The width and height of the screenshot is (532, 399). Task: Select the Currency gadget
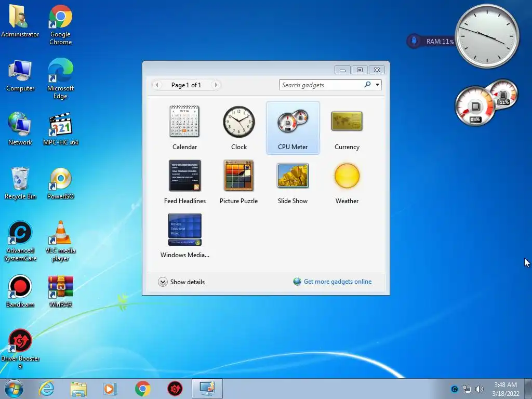tap(347, 127)
